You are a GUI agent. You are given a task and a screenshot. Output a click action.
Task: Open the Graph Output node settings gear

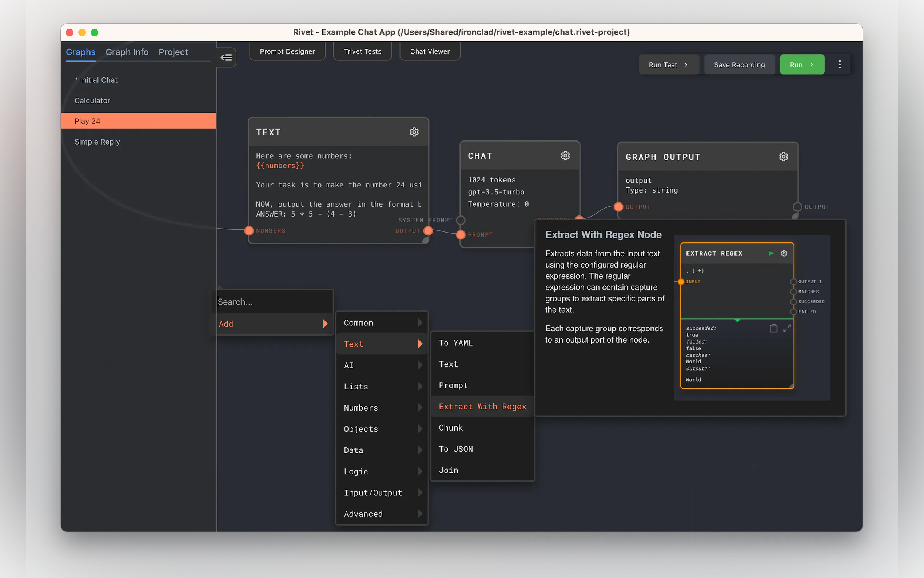(x=783, y=157)
